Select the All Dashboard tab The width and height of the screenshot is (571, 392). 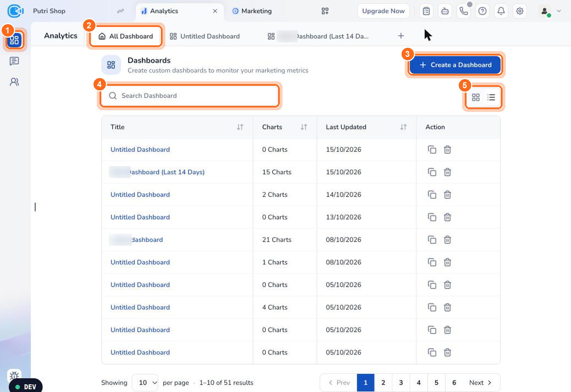(x=126, y=36)
